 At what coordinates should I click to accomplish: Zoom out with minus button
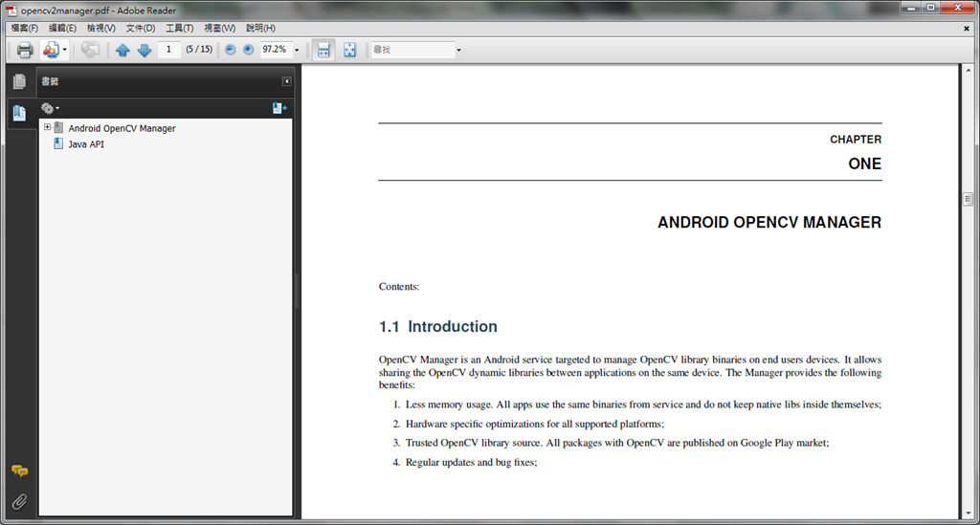tap(230, 50)
